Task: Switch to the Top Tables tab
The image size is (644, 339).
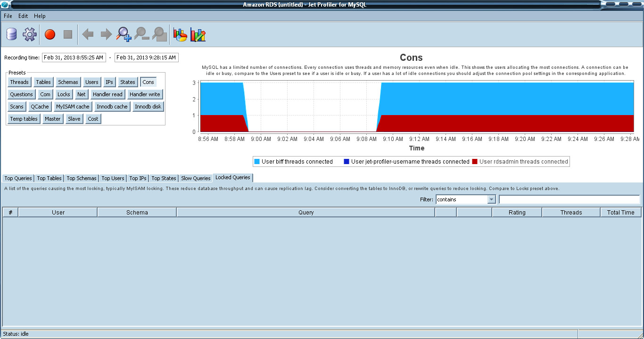Action: 49,178
